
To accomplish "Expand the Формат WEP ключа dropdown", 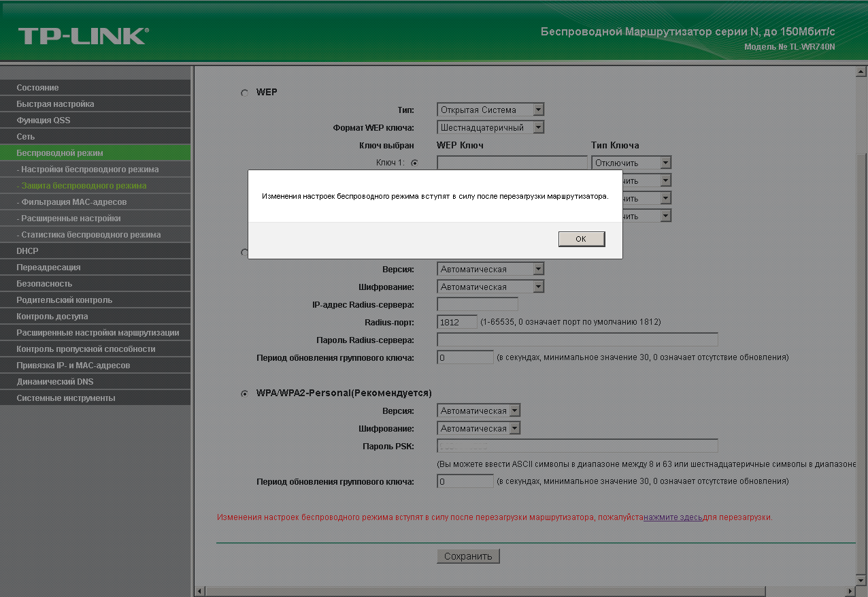I will (490, 127).
